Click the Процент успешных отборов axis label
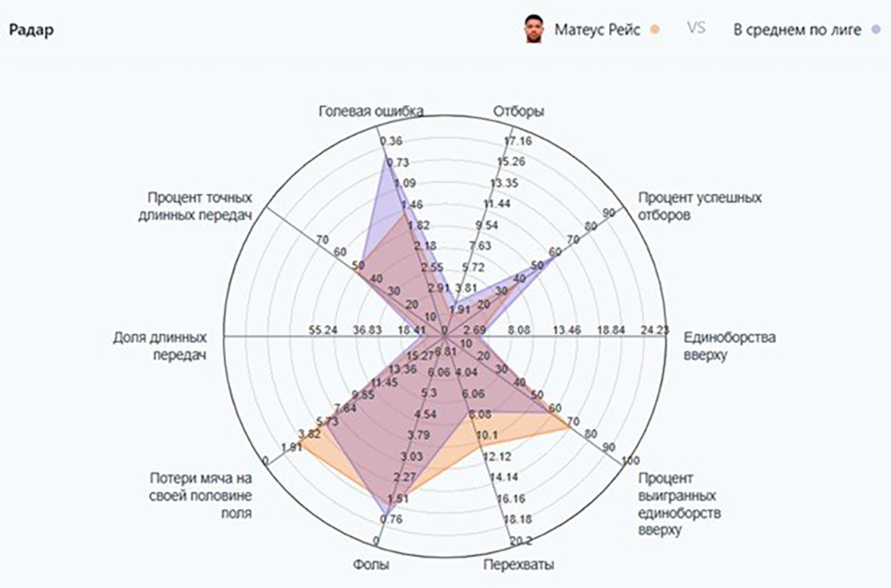This screenshot has width=891, height=588. pos(700,206)
